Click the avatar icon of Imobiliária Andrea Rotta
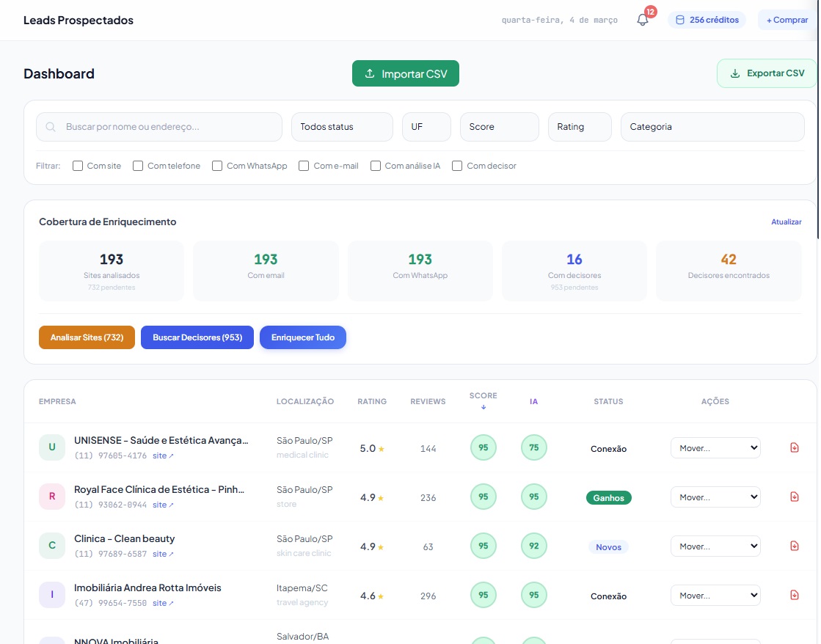 click(52, 595)
